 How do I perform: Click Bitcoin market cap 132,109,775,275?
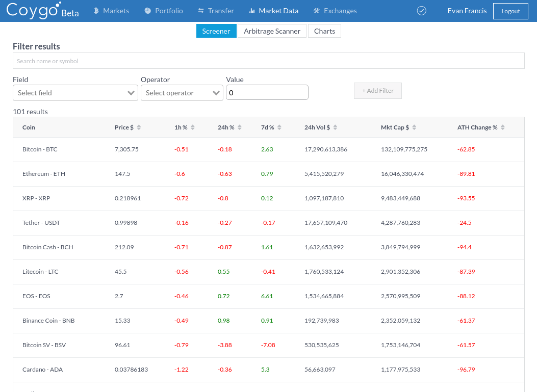tap(404, 149)
